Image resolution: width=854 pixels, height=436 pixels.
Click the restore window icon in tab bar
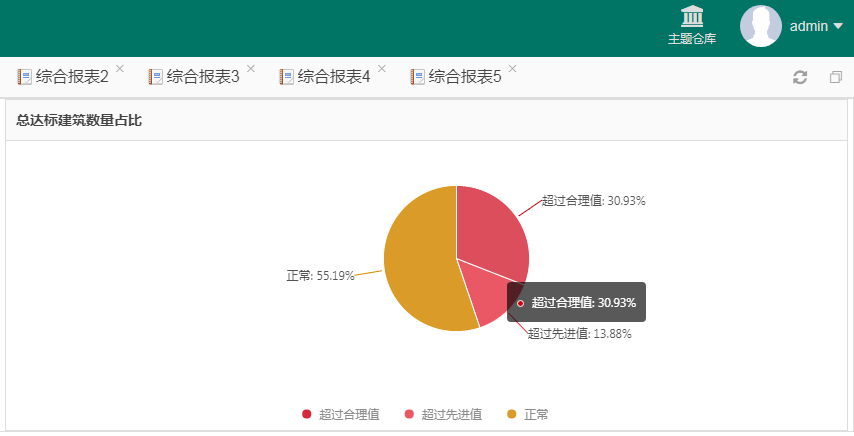pos(836,77)
